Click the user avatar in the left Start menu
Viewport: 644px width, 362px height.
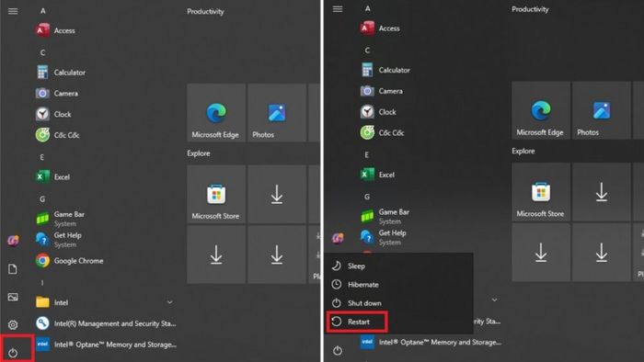(13, 241)
